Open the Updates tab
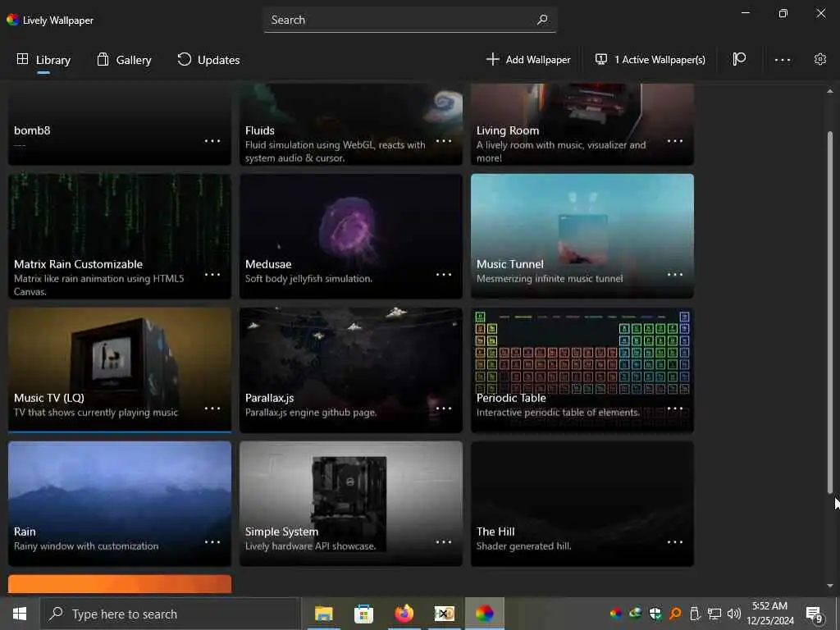Screen dimensions: 840x630 [x=208, y=59]
